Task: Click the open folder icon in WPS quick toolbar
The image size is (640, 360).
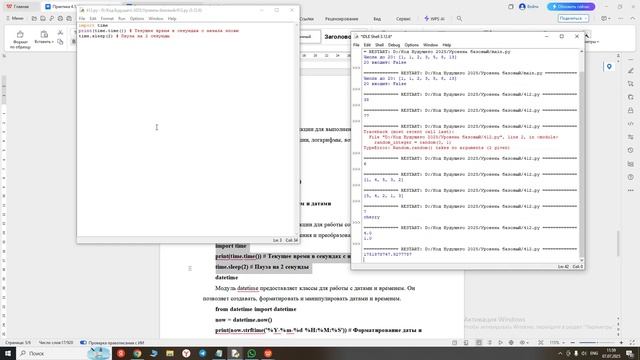Action: point(34,18)
